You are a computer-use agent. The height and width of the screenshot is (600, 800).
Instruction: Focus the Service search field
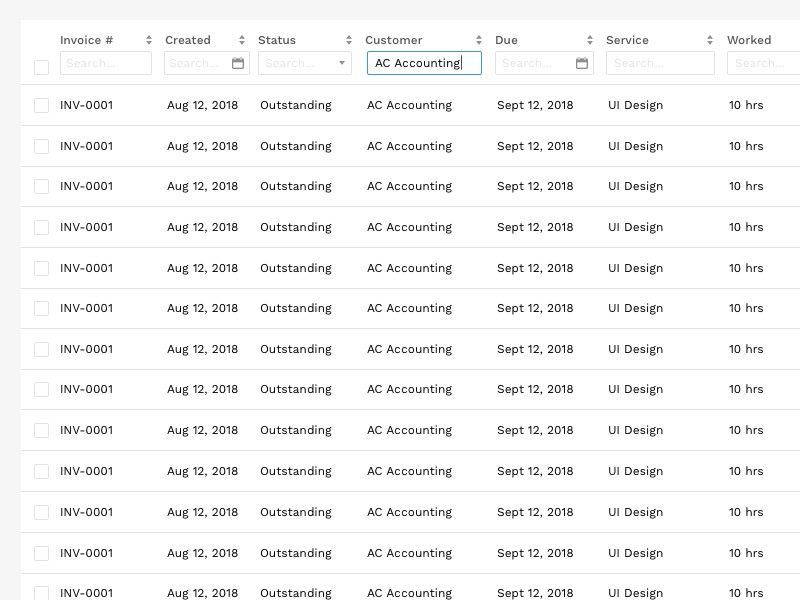pos(660,63)
